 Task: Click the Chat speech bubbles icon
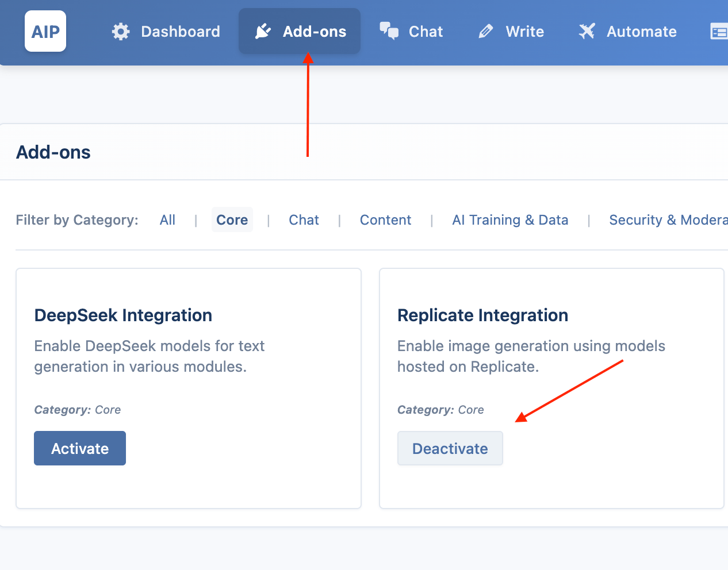coord(389,31)
